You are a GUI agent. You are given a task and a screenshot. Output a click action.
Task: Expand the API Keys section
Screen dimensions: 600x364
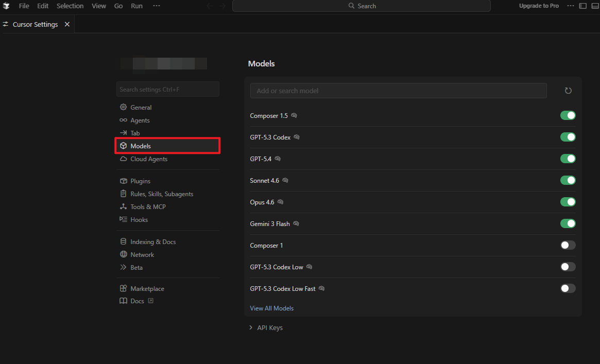tap(266, 327)
